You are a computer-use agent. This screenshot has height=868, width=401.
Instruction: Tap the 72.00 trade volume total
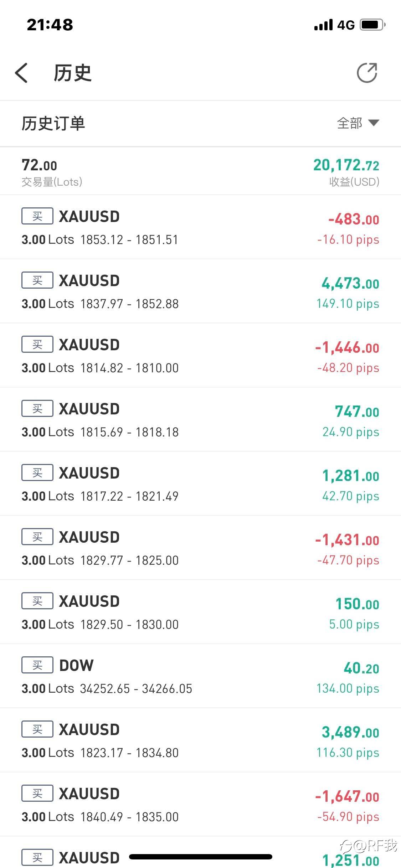[x=39, y=165]
